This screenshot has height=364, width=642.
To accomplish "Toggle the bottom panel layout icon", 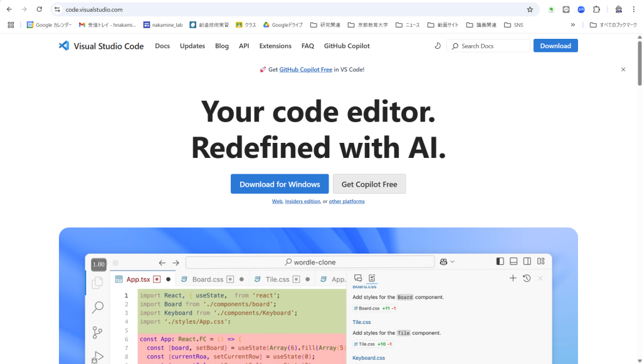I will pyautogui.click(x=513, y=261).
